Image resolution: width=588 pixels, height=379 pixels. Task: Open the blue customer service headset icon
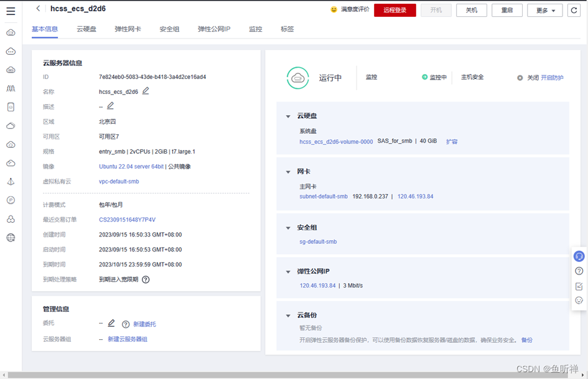[579, 256]
